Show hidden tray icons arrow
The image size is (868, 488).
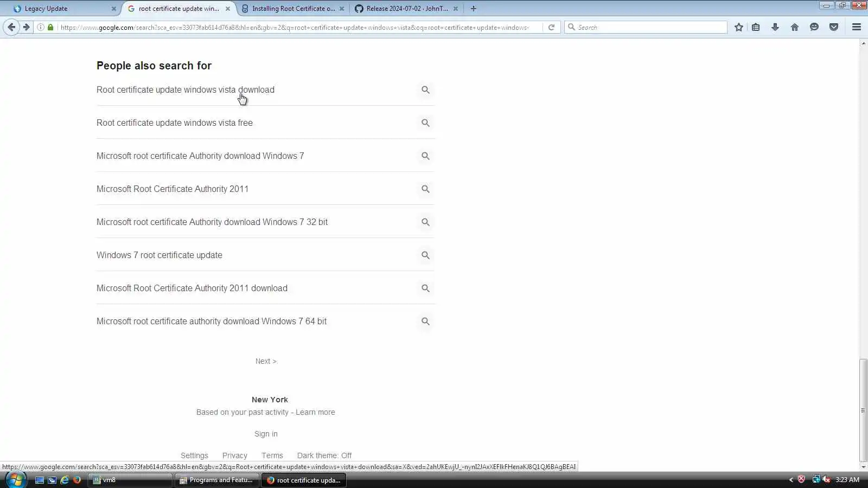point(791,480)
